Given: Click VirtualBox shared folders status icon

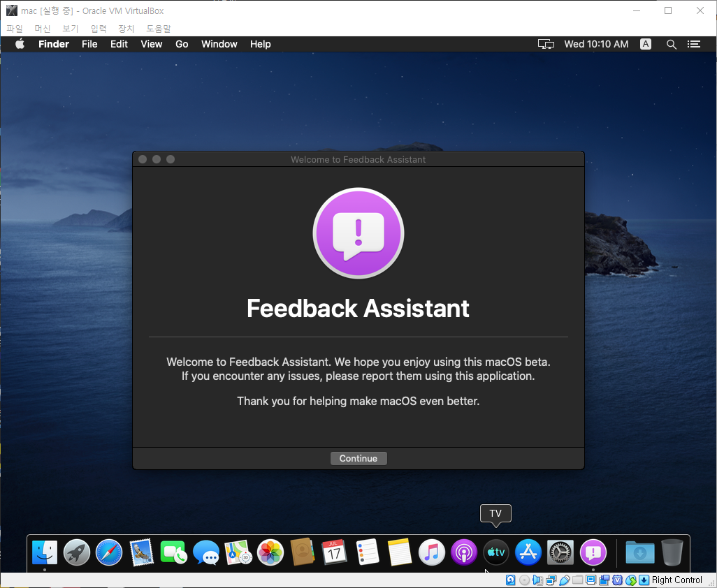Looking at the screenshot, I should 577,580.
